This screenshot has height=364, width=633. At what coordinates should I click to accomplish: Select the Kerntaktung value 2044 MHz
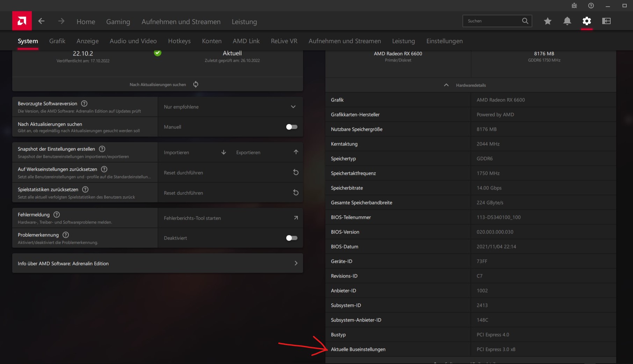[x=488, y=144]
